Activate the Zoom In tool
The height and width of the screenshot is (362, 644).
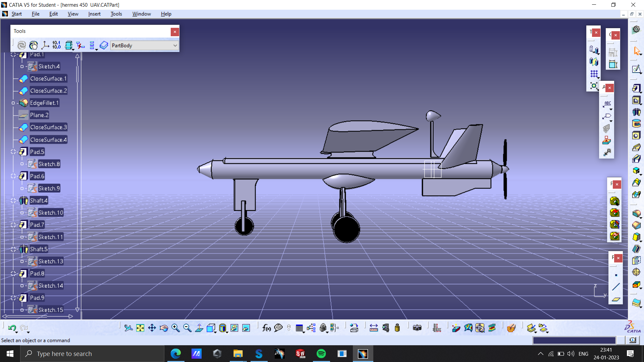(x=175, y=328)
